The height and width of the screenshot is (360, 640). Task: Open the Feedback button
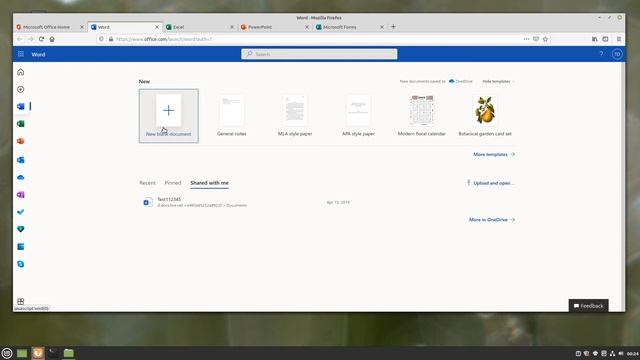pyautogui.click(x=589, y=306)
